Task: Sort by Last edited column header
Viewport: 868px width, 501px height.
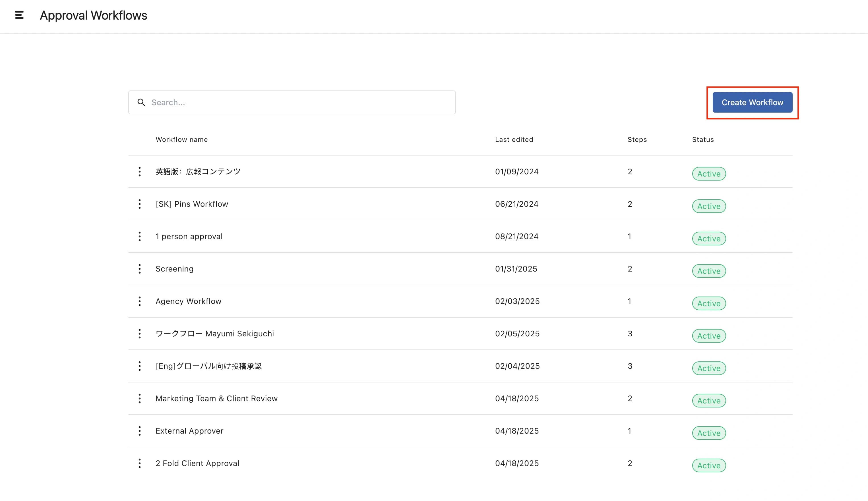Action: point(514,140)
